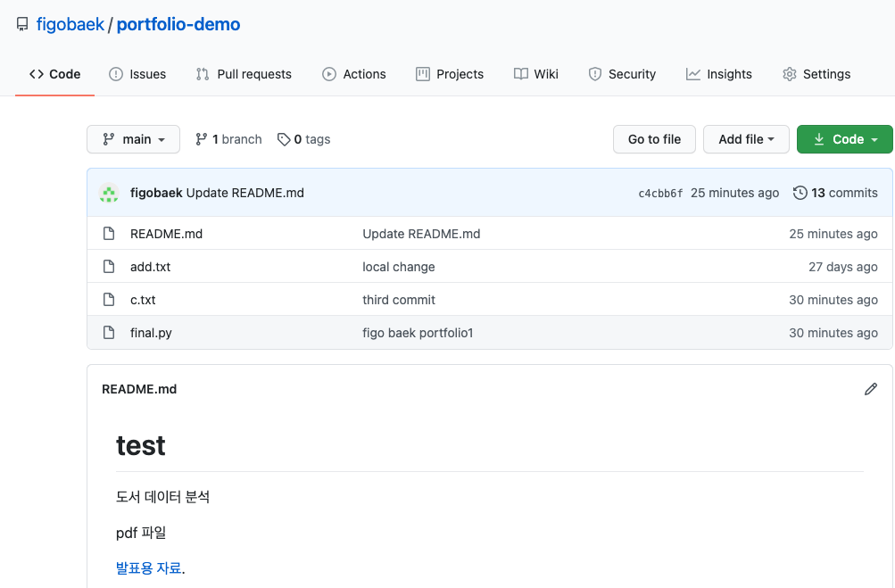View the 1 branch link
Screen dimensions: 895x588
pyautogui.click(x=228, y=139)
